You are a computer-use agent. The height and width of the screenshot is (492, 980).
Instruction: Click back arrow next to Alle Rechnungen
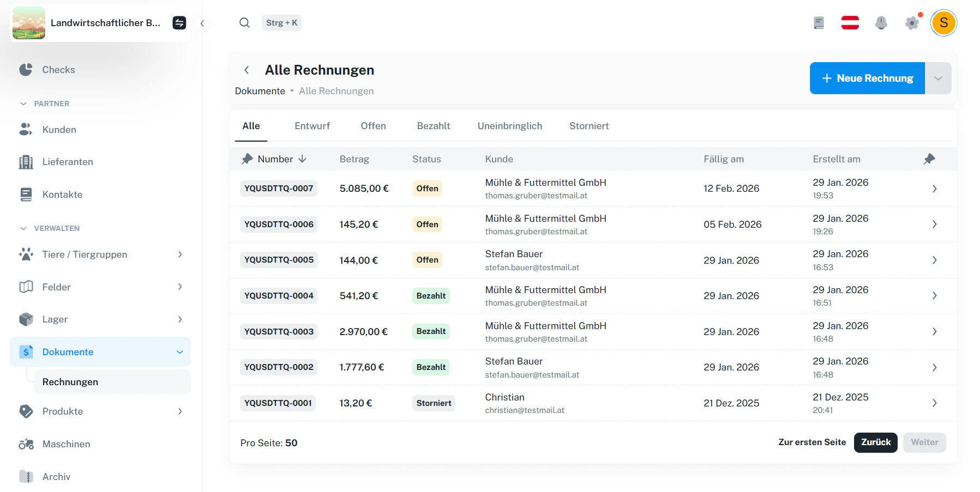(246, 70)
